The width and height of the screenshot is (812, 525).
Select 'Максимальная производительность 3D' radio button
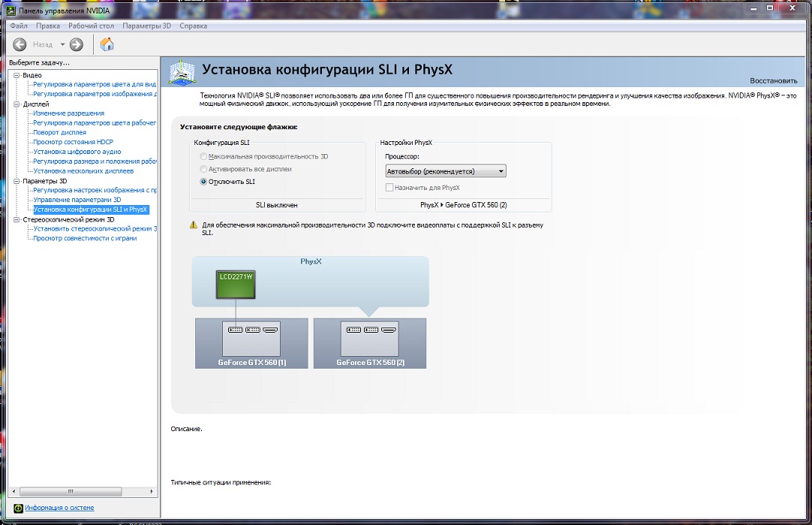coord(203,156)
